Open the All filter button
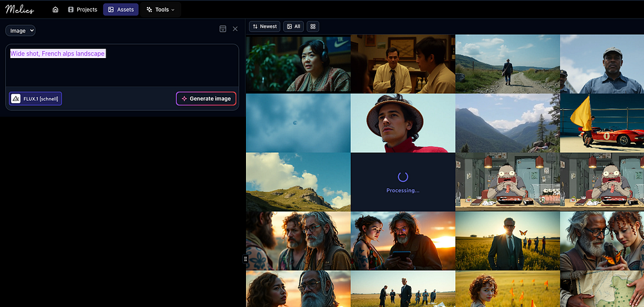 (293, 26)
